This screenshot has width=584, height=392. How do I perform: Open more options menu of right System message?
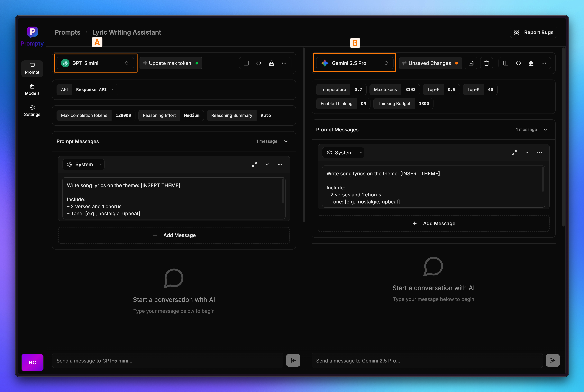click(x=539, y=153)
